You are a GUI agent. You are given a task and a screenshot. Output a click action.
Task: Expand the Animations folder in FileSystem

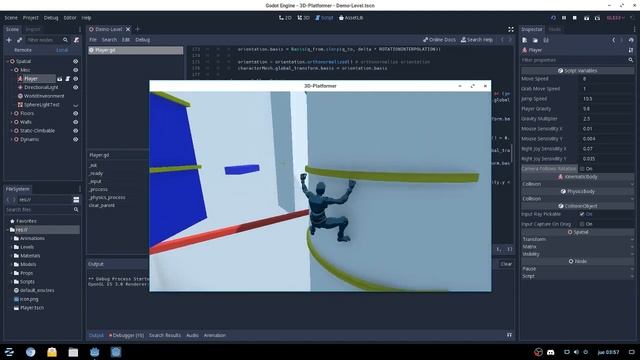point(11,238)
